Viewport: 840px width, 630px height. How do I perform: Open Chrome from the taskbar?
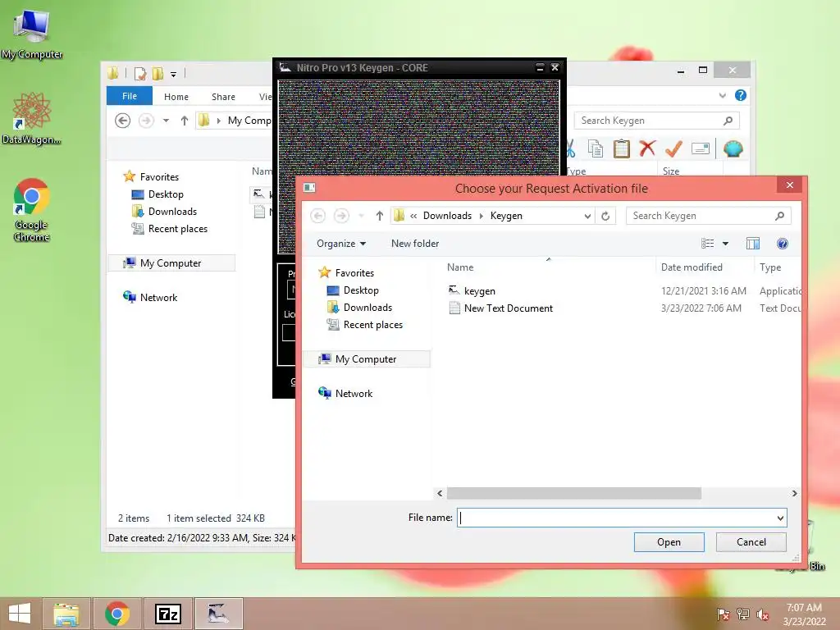[x=116, y=614]
